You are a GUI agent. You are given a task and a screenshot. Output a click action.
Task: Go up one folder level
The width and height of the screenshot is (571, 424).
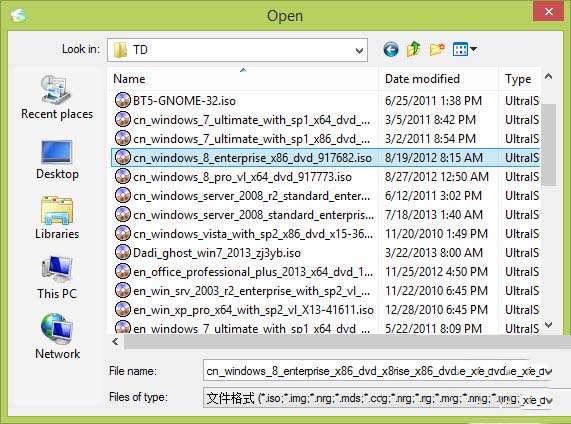414,49
